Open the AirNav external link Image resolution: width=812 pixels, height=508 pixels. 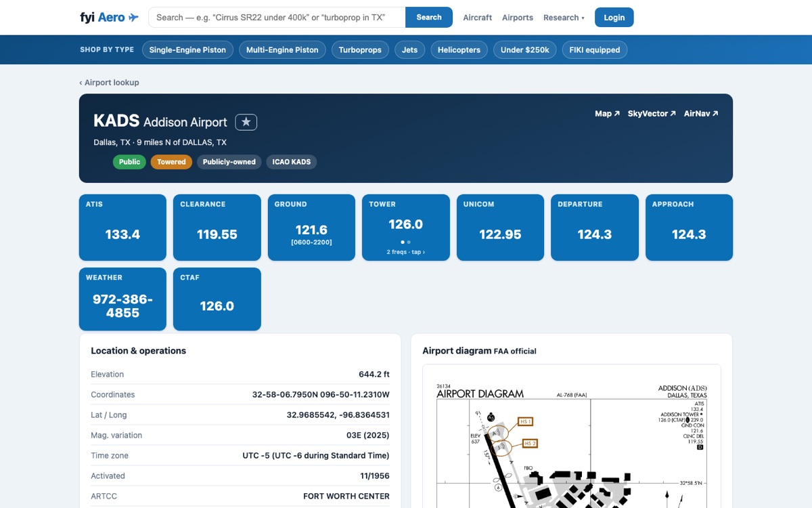point(701,114)
